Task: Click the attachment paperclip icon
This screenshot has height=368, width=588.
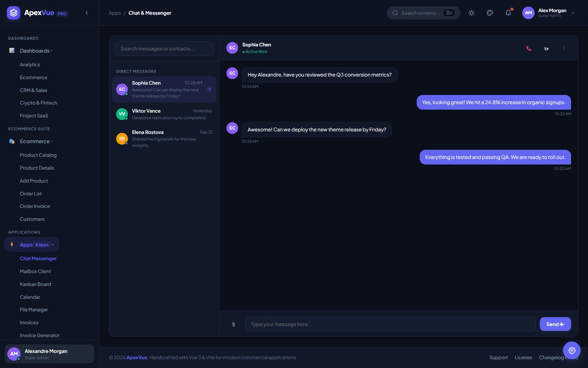Action: pos(233,324)
